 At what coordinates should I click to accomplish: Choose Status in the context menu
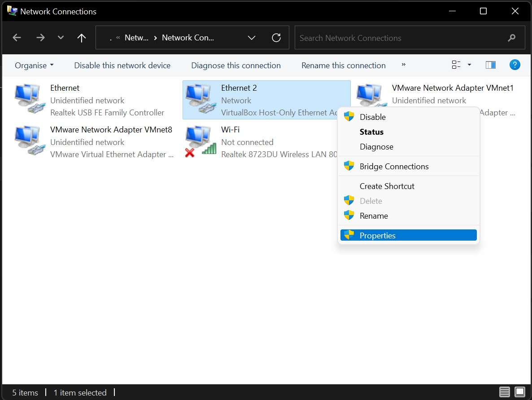point(409,132)
